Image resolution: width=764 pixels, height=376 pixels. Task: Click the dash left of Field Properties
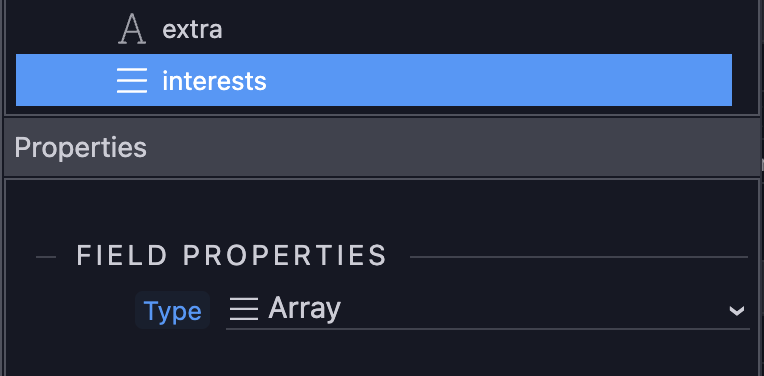pyautogui.click(x=46, y=257)
